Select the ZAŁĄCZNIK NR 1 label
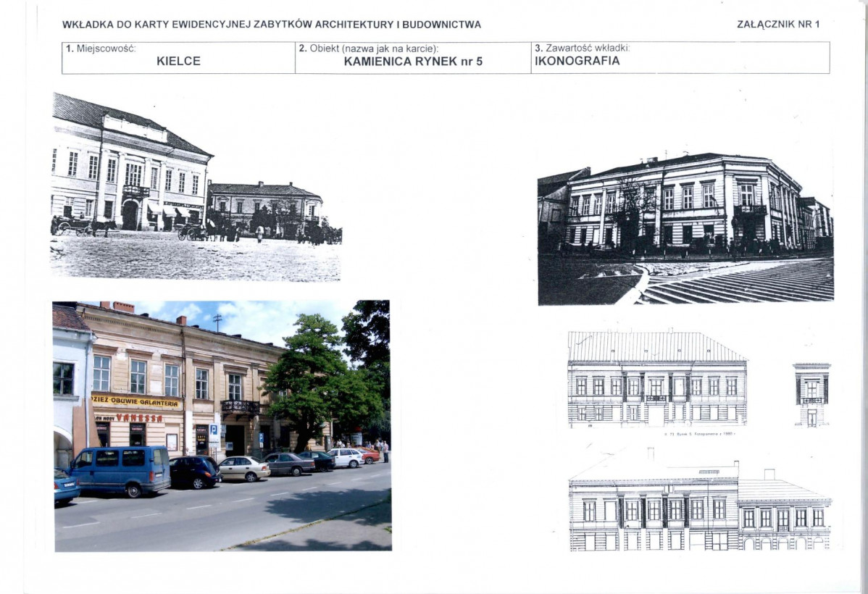Image resolution: width=868 pixels, height=594 pixels. 779,22
